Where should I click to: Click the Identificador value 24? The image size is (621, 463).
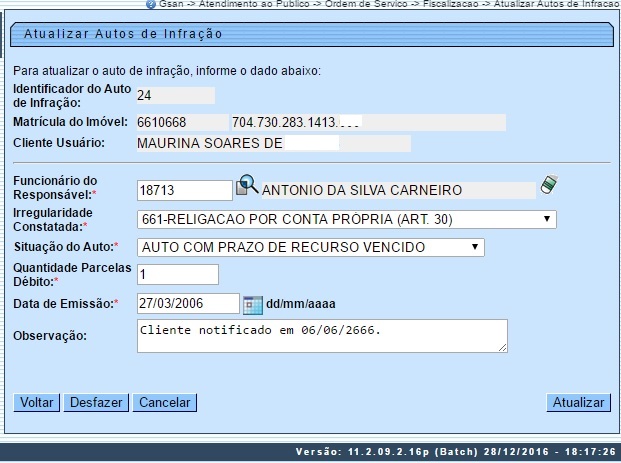coord(144,95)
